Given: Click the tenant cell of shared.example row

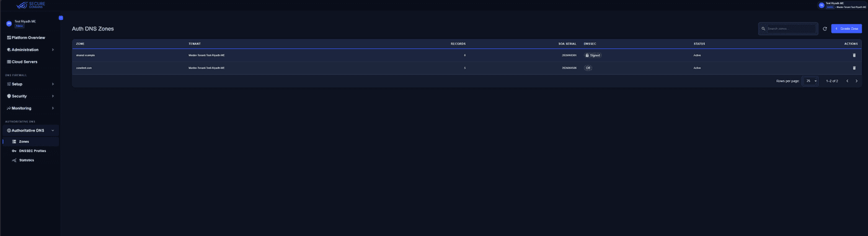Looking at the screenshot, I should (206, 55).
